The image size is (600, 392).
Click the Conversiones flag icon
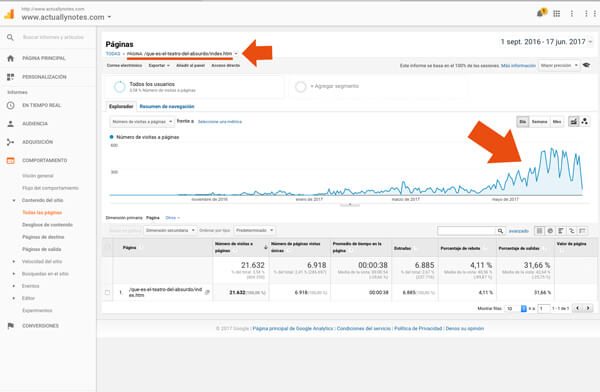point(10,326)
